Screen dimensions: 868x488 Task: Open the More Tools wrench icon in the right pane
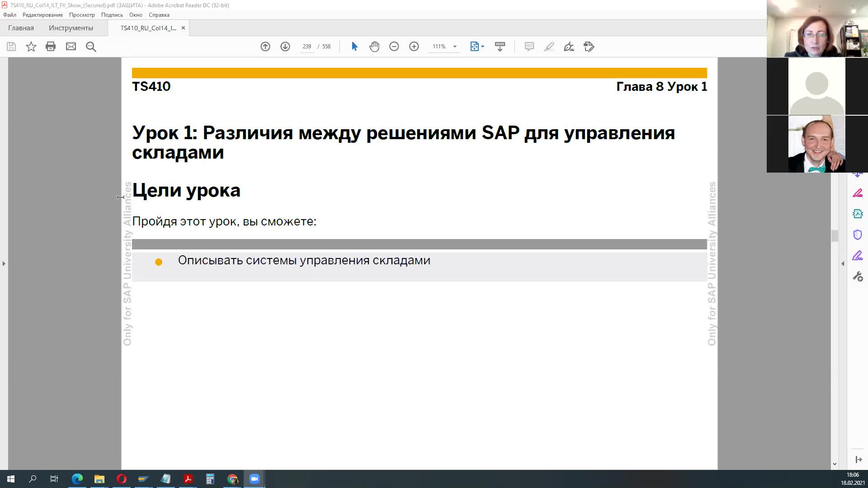(858, 277)
